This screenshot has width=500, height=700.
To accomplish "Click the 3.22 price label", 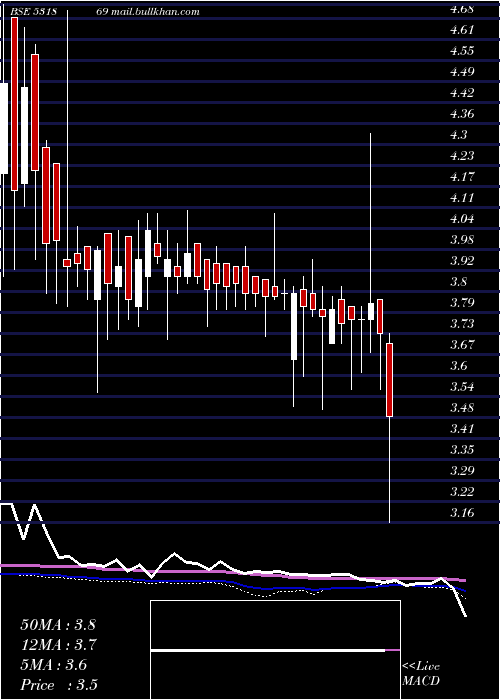I will pyautogui.click(x=463, y=492).
